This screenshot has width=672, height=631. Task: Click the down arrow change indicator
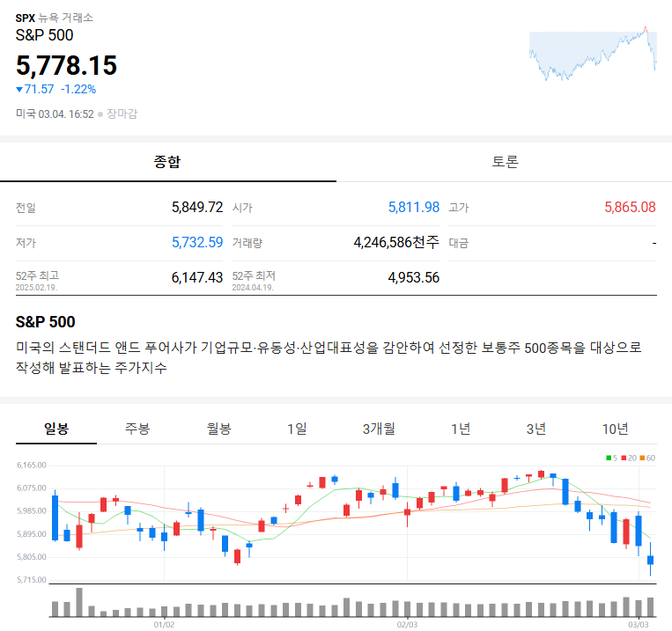19,90
